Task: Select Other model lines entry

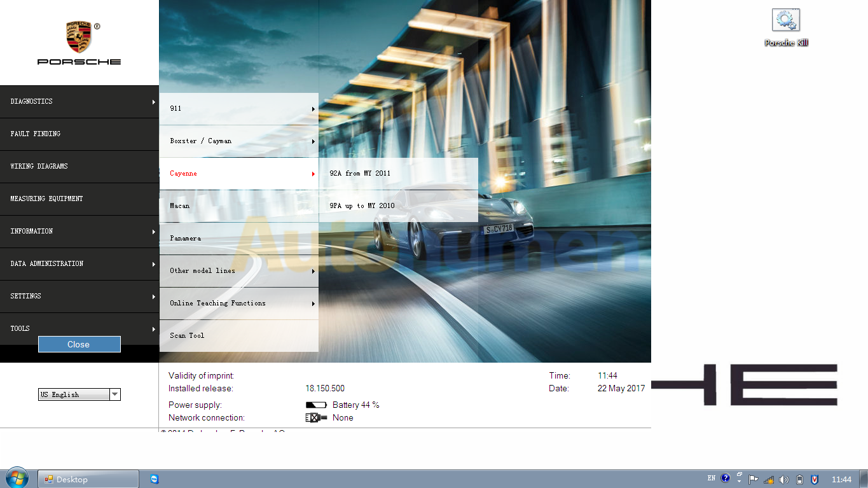Action: click(x=239, y=271)
